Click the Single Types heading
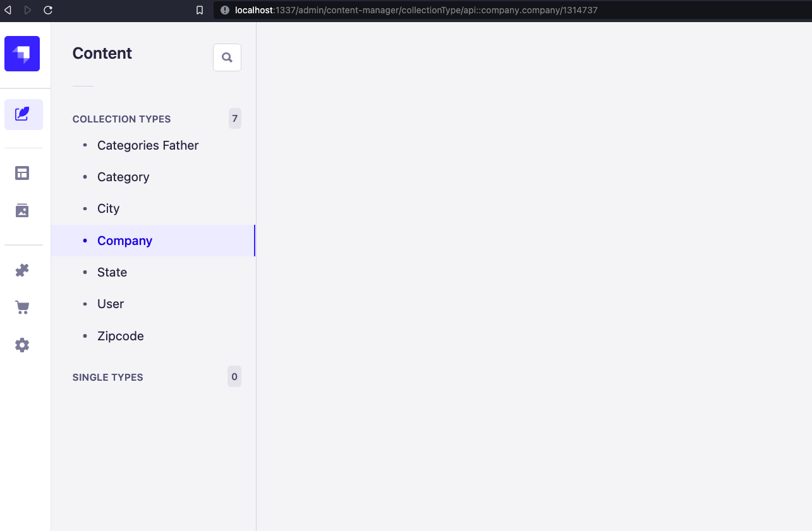Screen dimensions: 812x531 108,377
